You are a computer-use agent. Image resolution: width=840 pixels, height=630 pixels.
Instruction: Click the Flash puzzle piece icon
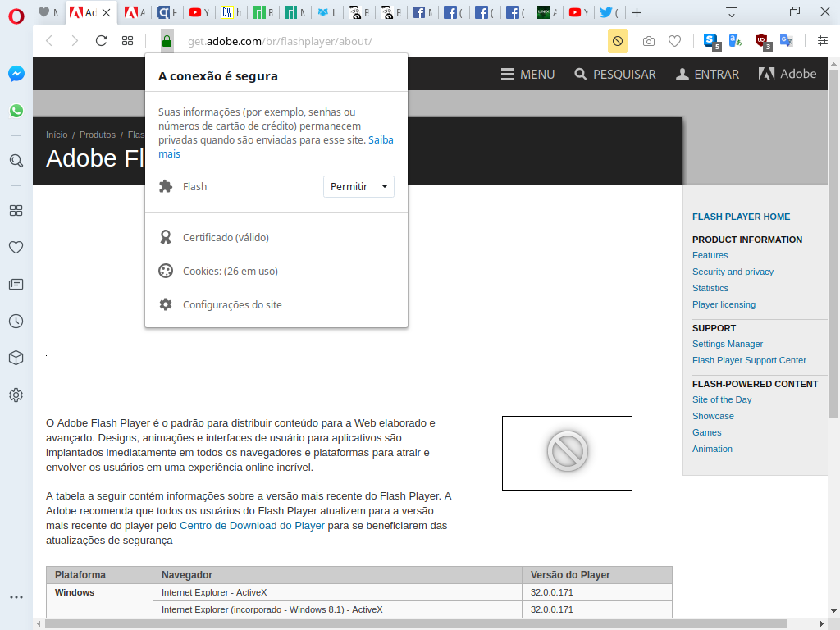point(166,186)
